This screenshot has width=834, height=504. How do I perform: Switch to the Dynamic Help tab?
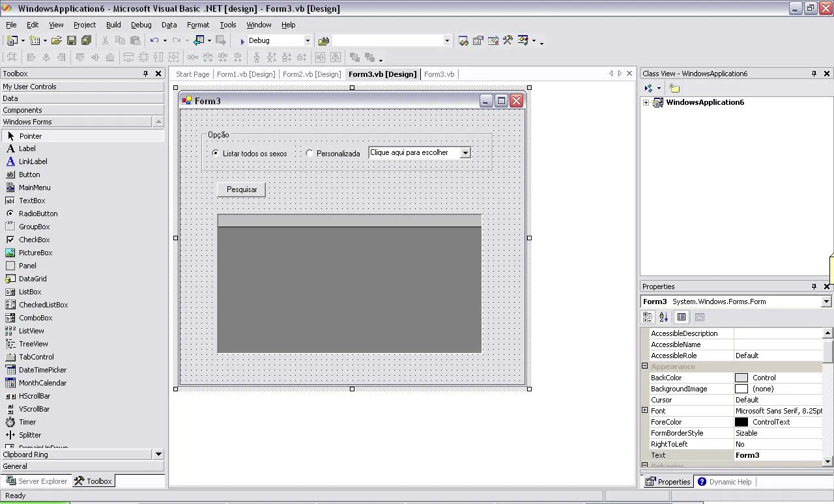(725, 482)
